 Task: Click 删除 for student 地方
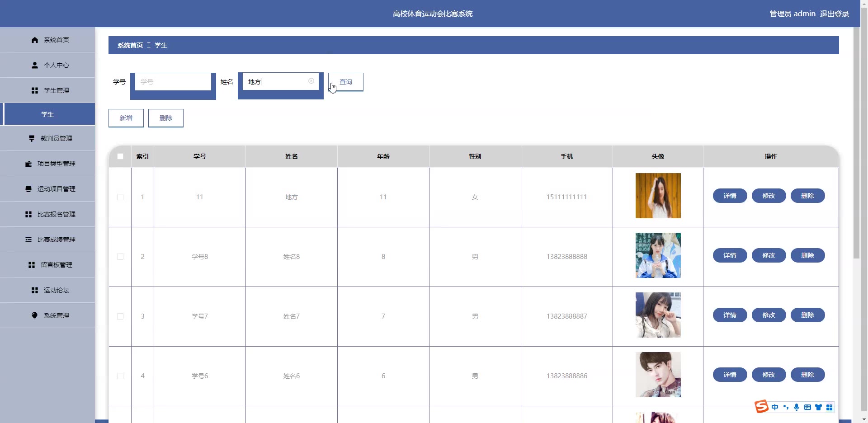point(808,196)
